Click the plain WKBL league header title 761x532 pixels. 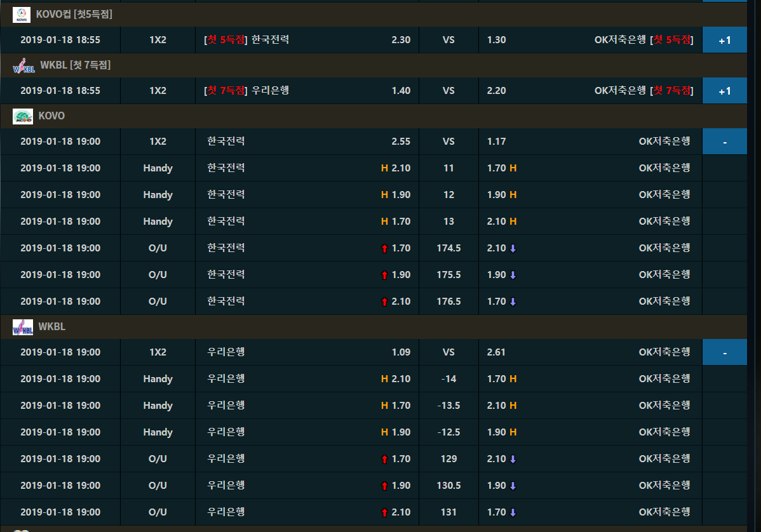point(52,327)
